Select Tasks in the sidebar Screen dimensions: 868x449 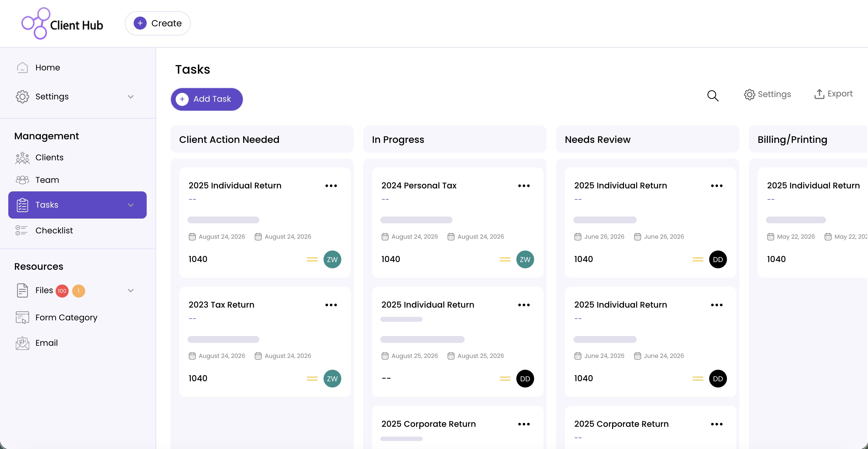coord(77,205)
